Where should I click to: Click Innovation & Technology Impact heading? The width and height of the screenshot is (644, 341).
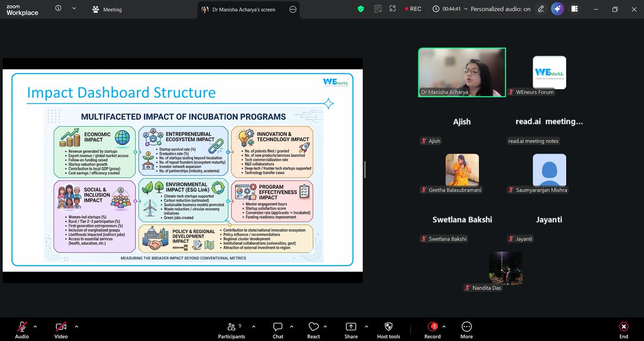pyautogui.click(x=283, y=136)
